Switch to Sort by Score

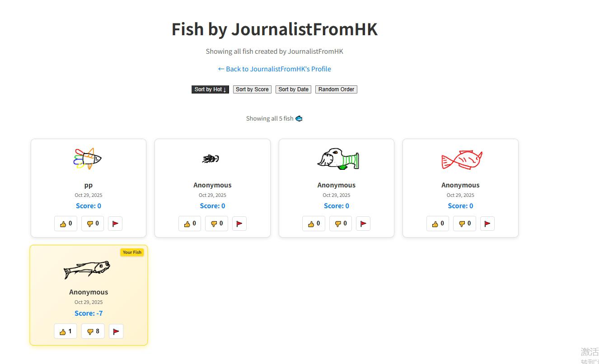[x=252, y=89]
